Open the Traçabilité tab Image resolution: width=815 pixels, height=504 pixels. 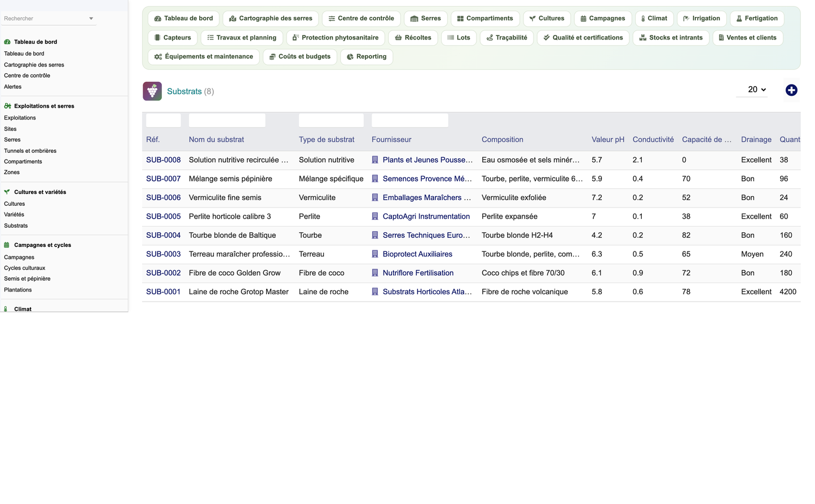[506, 38]
